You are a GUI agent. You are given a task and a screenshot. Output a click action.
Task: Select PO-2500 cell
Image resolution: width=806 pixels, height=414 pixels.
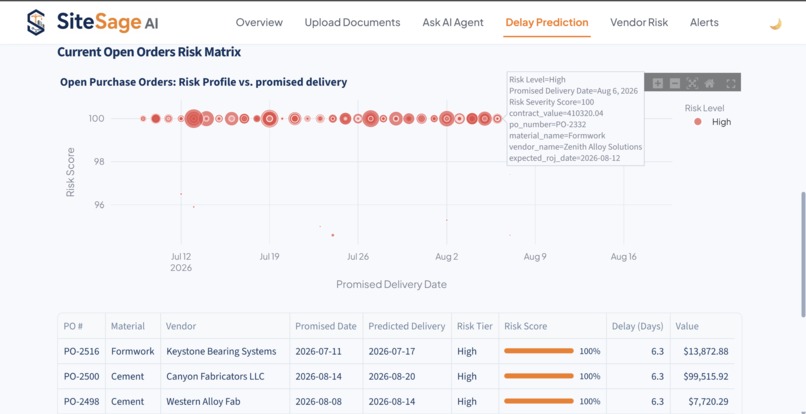pyautogui.click(x=81, y=376)
